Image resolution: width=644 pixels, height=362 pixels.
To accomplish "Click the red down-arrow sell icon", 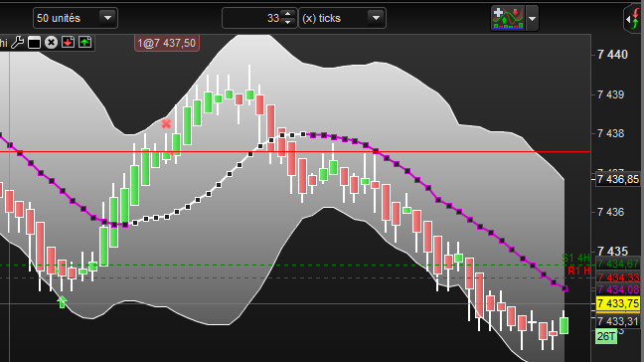I will pos(68,42).
